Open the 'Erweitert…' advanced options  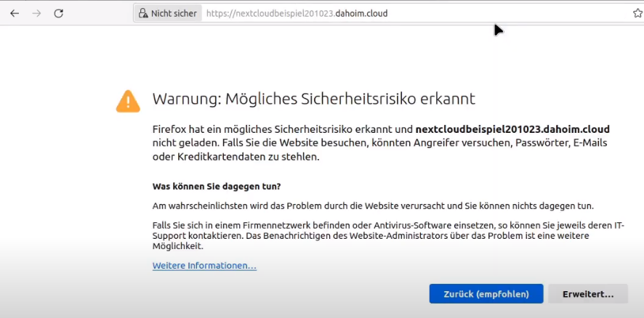(x=588, y=294)
